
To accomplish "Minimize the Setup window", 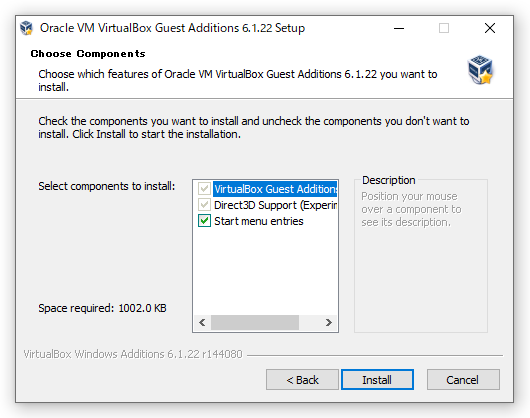I will tap(399, 28).
